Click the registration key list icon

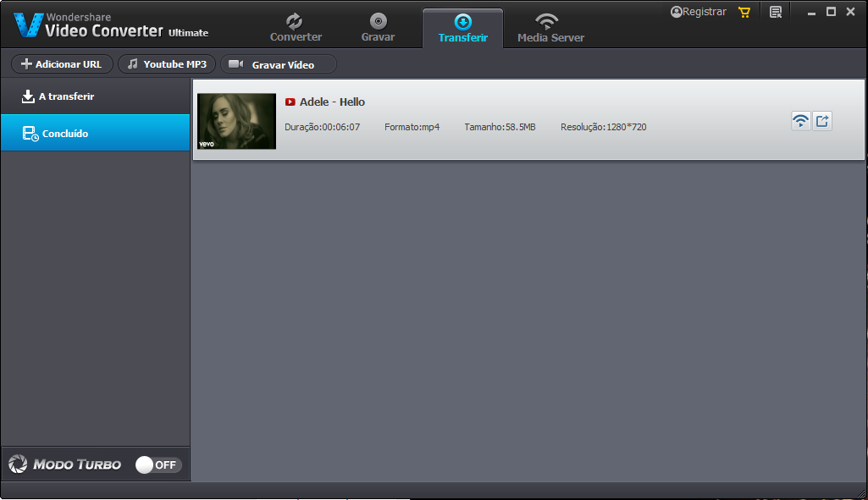(x=776, y=12)
